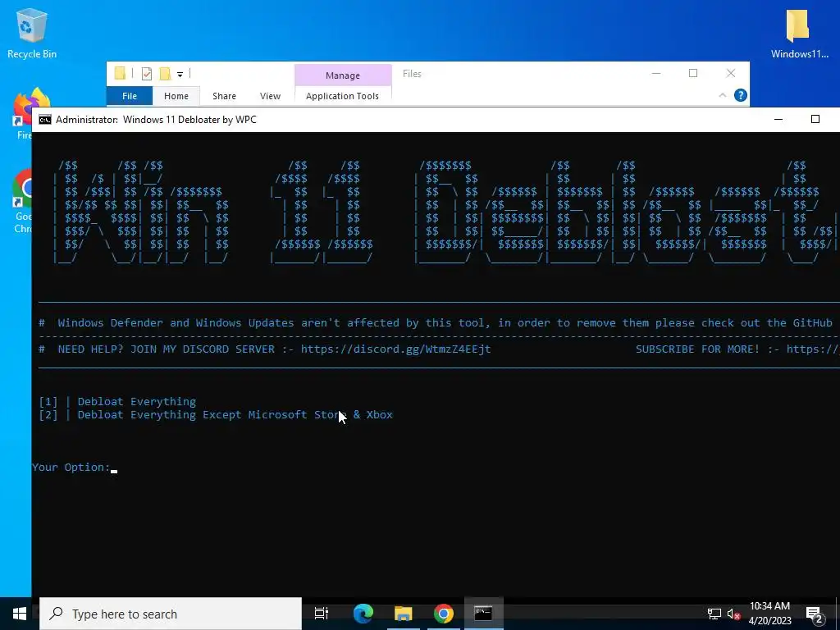Open the Windows Start menu
Viewport: 840px width, 630px height.
pyautogui.click(x=20, y=614)
